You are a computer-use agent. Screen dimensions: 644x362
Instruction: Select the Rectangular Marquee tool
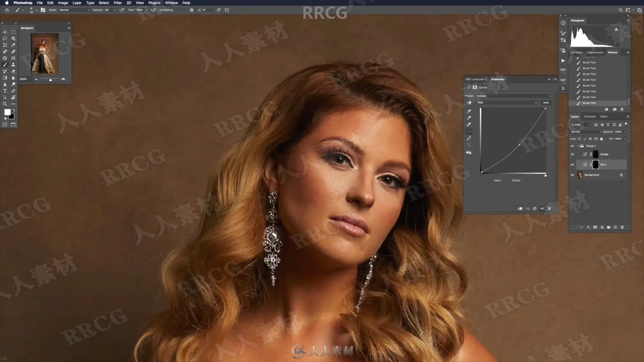[x=13, y=32]
